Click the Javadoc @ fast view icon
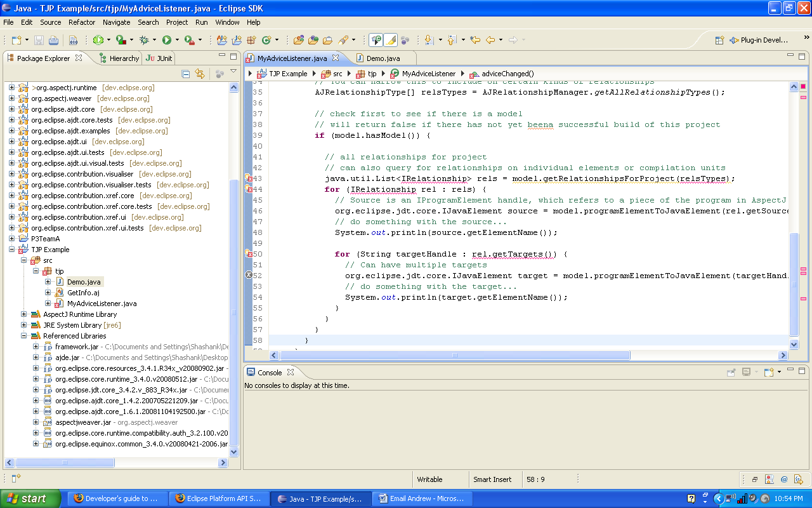This screenshot has height=508, width=812. 784,480
